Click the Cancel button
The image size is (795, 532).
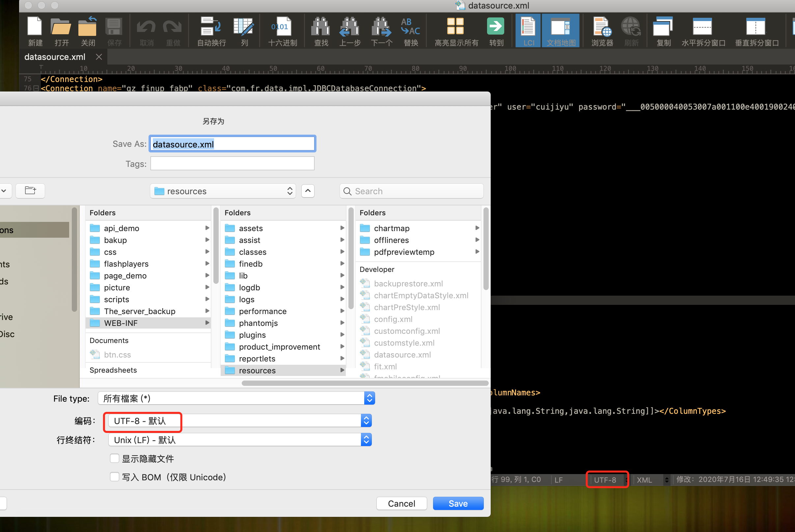point(401,503)
